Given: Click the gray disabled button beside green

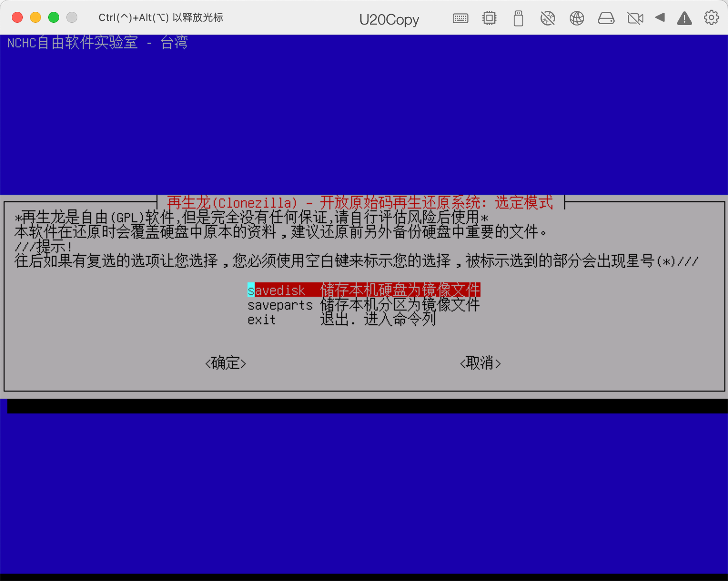Looking at the screenshot, I should click(72, 17).
